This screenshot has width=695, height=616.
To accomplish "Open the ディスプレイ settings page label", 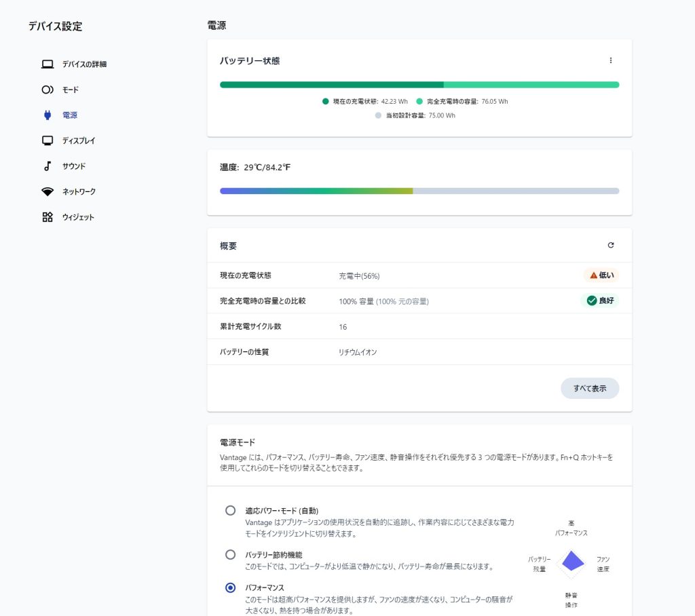I will [79, 140].
